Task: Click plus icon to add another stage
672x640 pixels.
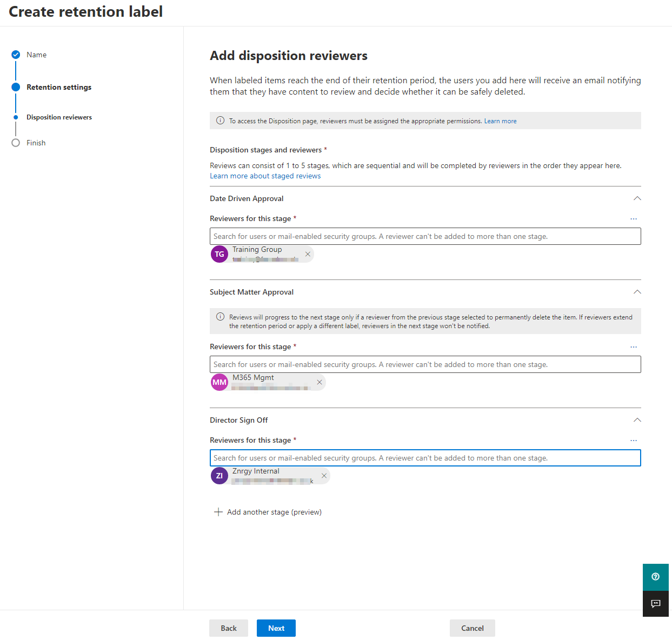Action: point(218,512)
